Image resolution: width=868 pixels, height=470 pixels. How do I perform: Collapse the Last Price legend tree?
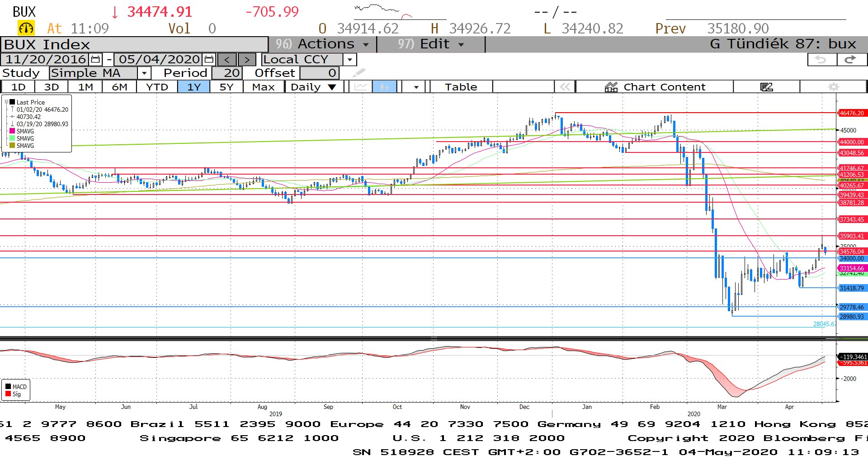pos(6,102)
